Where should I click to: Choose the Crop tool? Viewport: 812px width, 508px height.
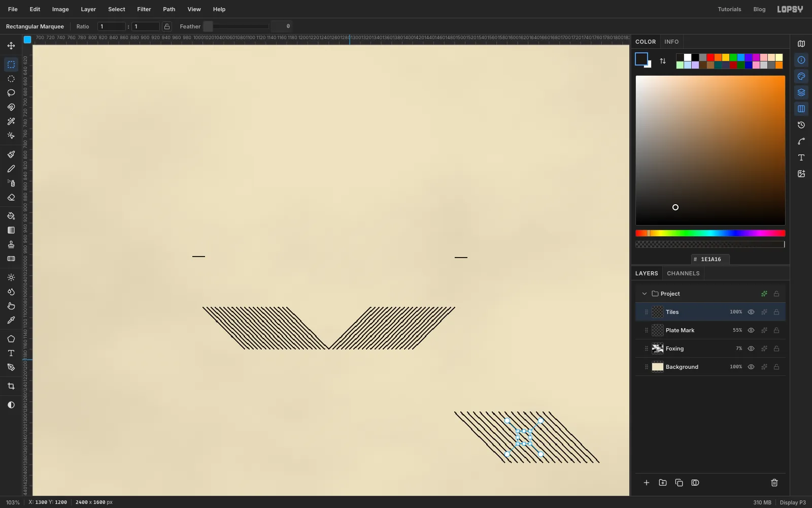point(11,386)
